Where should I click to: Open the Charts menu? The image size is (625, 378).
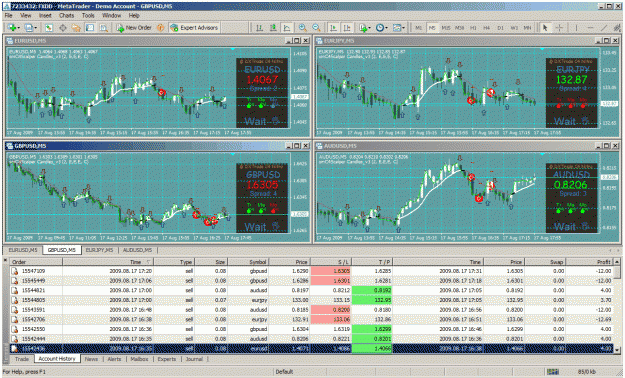66,16
